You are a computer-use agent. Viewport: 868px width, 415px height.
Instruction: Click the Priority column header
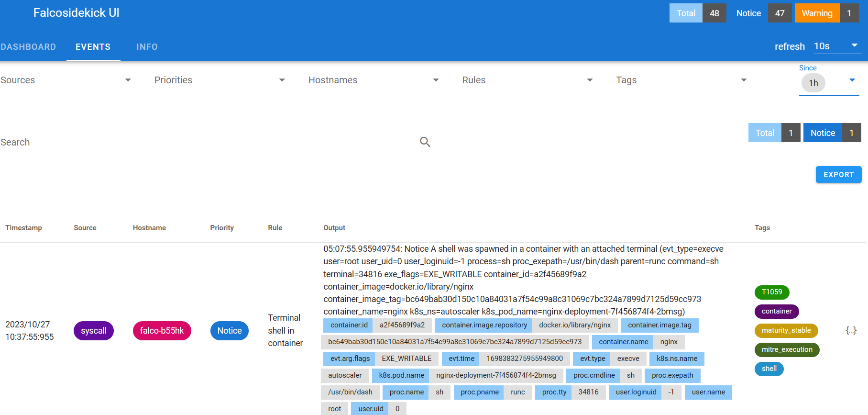222,228
